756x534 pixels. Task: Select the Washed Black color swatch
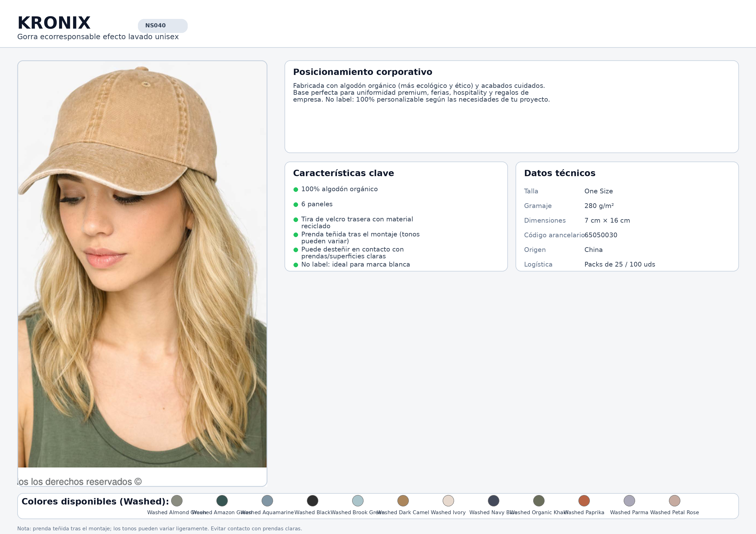312,501
